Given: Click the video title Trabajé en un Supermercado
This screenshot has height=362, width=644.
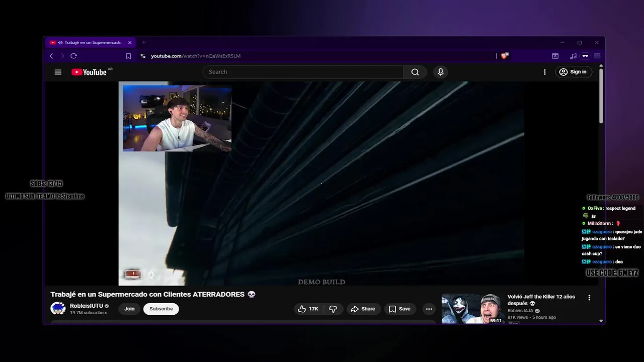Looking at the screenshot, I should click(x=152, y=294).
